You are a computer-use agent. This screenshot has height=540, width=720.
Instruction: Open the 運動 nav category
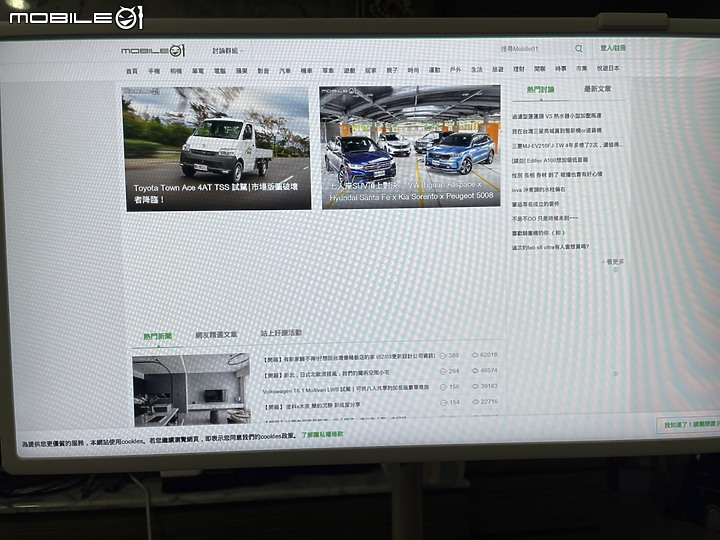point(434,70)
